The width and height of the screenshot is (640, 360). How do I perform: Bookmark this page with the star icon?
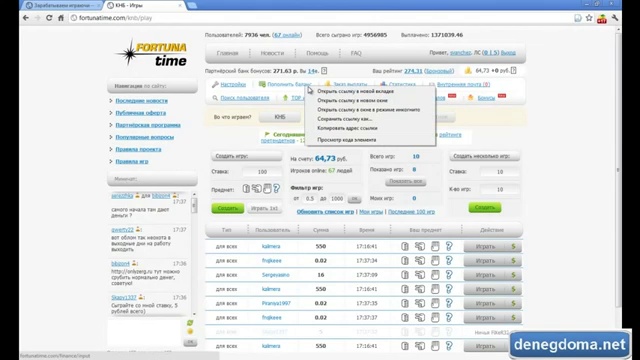click(589, 18)
